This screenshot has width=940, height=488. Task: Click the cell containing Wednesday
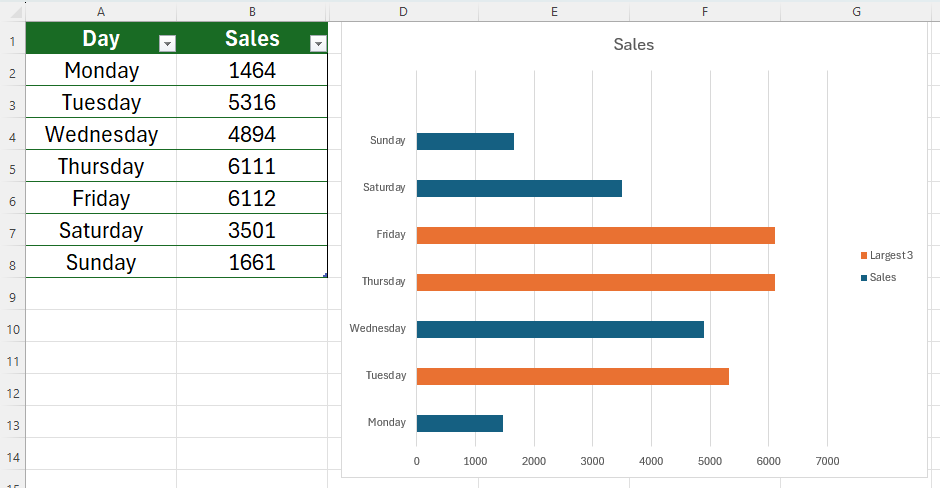[x=101, y=134]
